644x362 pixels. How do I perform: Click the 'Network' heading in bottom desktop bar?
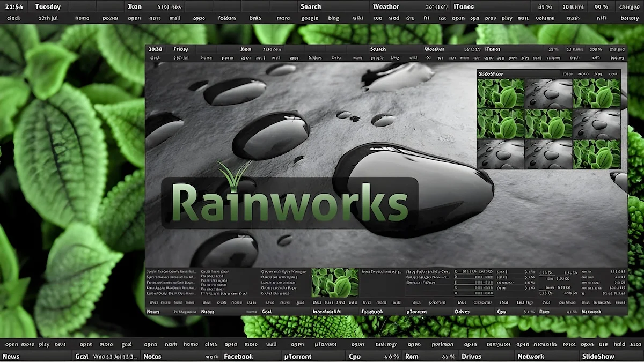(531, 356)
